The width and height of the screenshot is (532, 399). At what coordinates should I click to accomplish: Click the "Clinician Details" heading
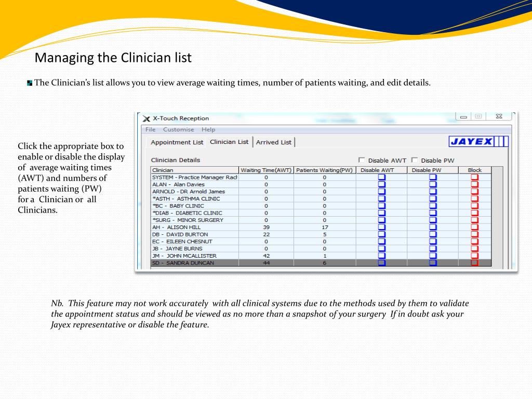176,160
